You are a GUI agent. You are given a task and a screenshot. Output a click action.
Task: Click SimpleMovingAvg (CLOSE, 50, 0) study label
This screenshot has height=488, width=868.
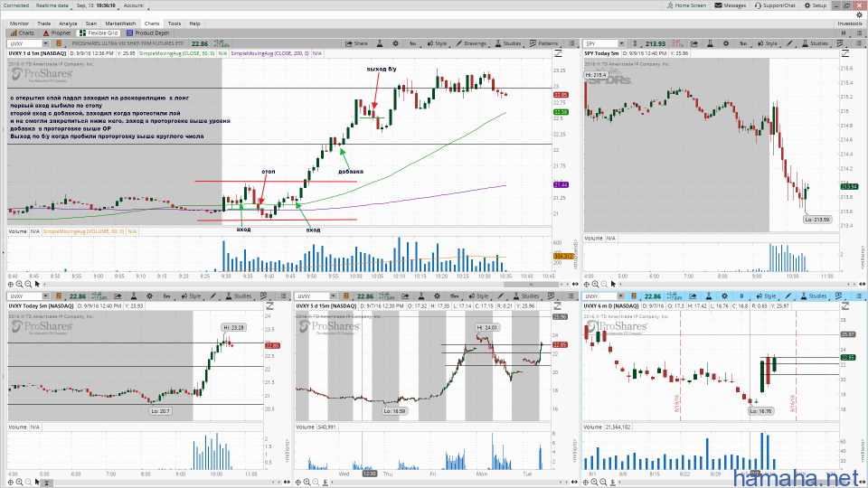coord(176,53)
